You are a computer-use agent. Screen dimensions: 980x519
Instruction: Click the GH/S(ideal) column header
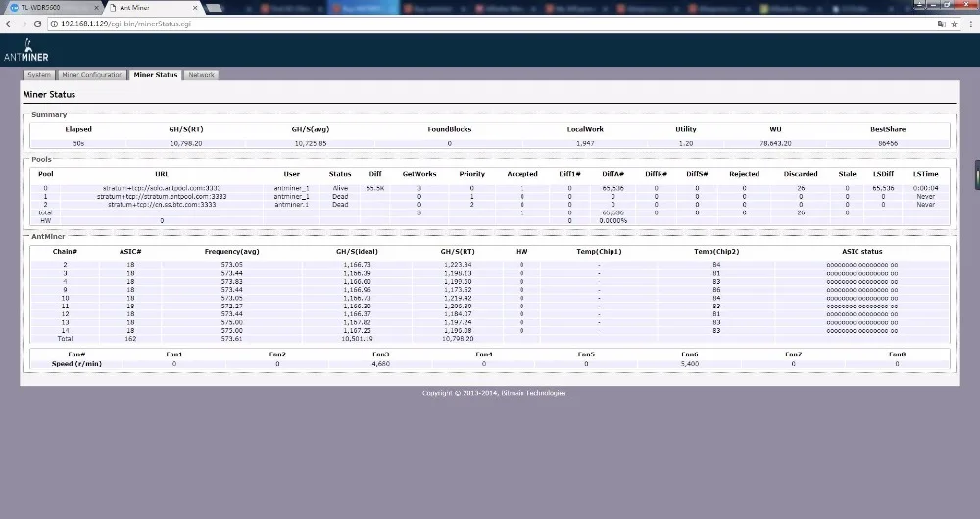[x=357, y=251]
